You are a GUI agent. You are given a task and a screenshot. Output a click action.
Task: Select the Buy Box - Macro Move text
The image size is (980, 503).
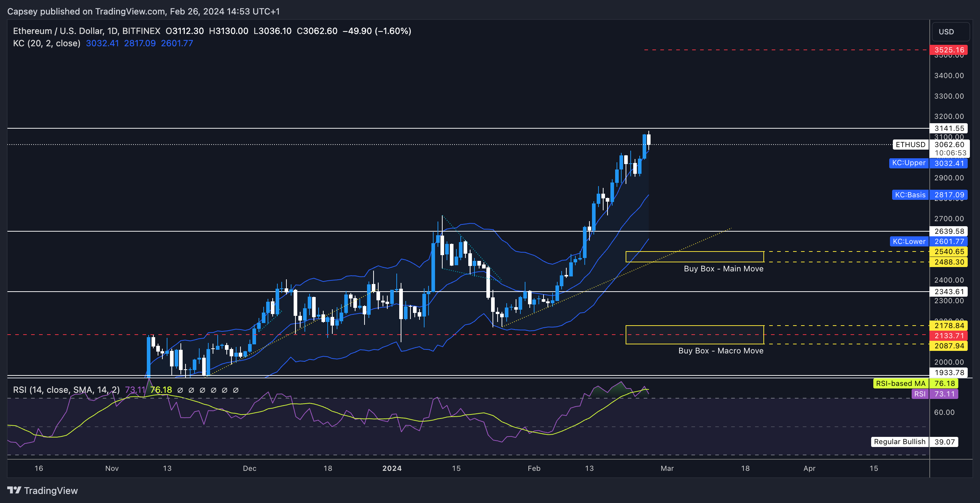(x=721, y=351)
